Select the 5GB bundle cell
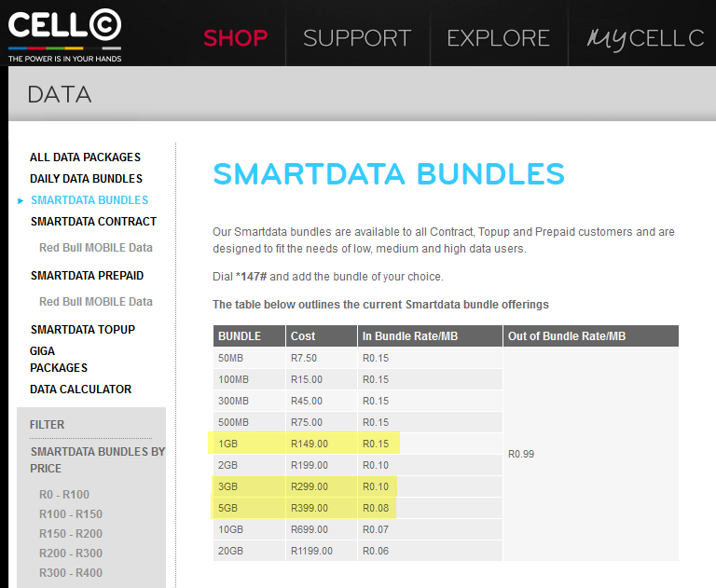Viewport: 716px width, 588px height. [x=249, y=508]
